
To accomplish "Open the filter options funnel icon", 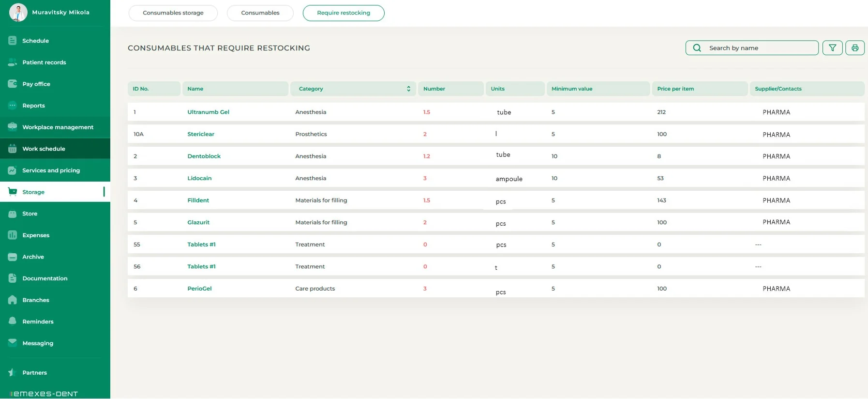I will point(832,48).
